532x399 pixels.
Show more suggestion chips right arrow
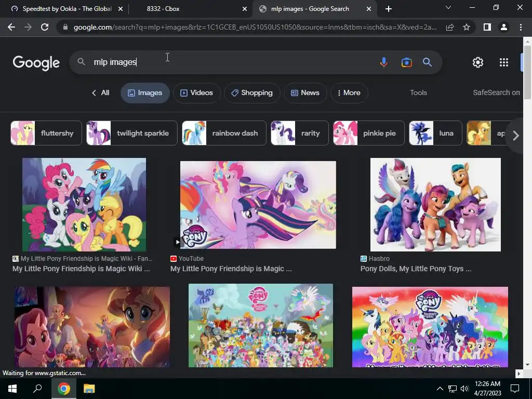tap(515, 136)
